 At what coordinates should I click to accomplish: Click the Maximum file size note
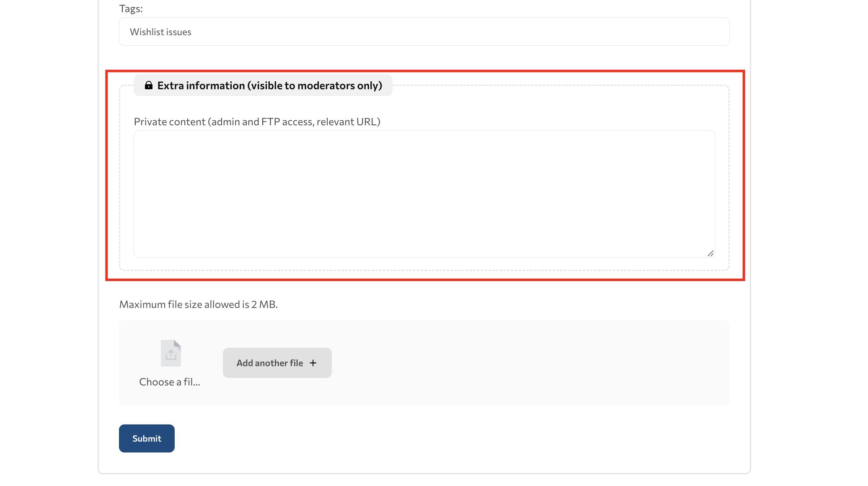coord(199,304)
